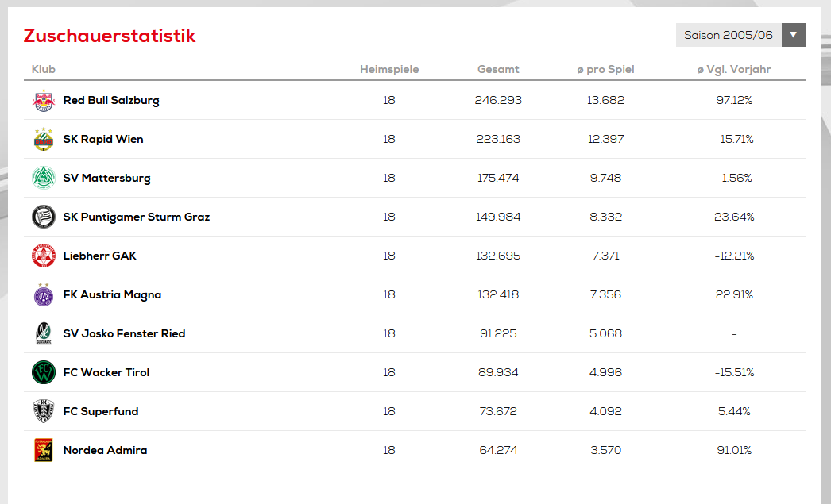Select the year-over-year value 22.91%
831x504 pixels.
point(734,294)
